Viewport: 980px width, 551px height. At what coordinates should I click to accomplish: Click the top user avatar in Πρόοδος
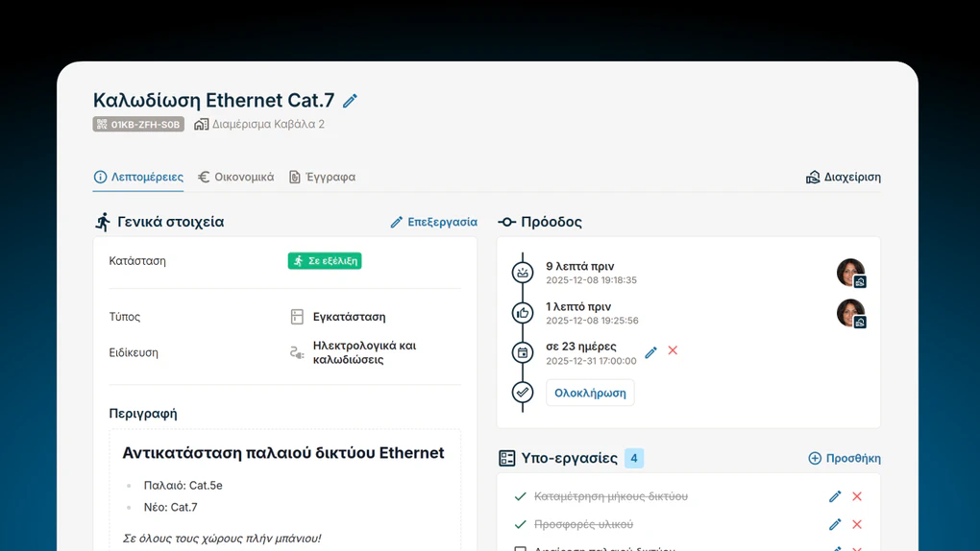850,273
